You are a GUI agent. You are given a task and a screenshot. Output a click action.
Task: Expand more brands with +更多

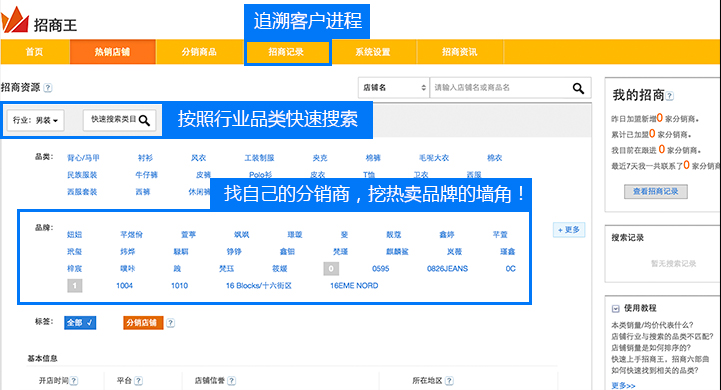coord(569,229)
